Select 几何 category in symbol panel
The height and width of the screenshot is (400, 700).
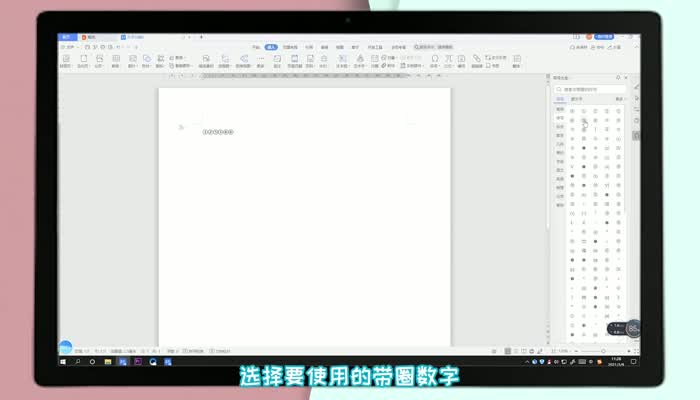point(560,144)
